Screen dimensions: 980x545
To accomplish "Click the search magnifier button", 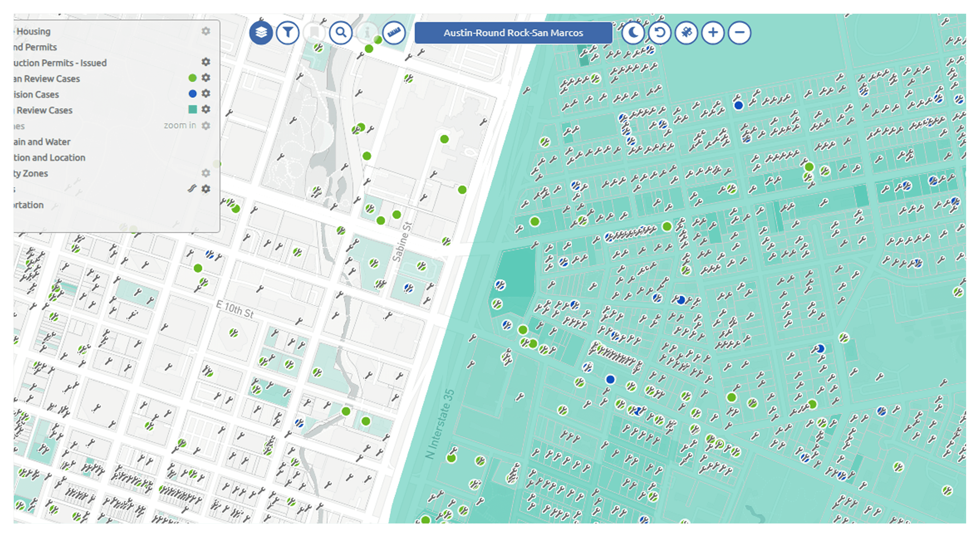I will 341,33.
